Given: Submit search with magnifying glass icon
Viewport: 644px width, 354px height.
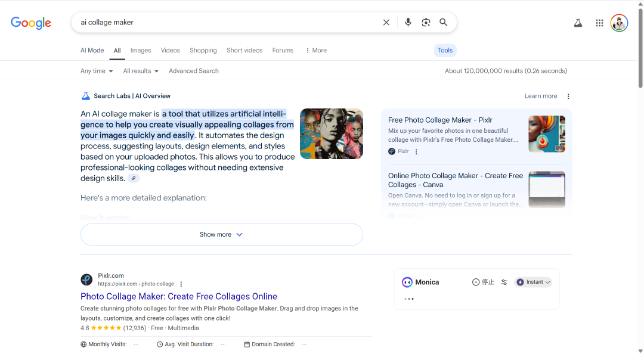Looking at the screenshot, I should point(444,23).
